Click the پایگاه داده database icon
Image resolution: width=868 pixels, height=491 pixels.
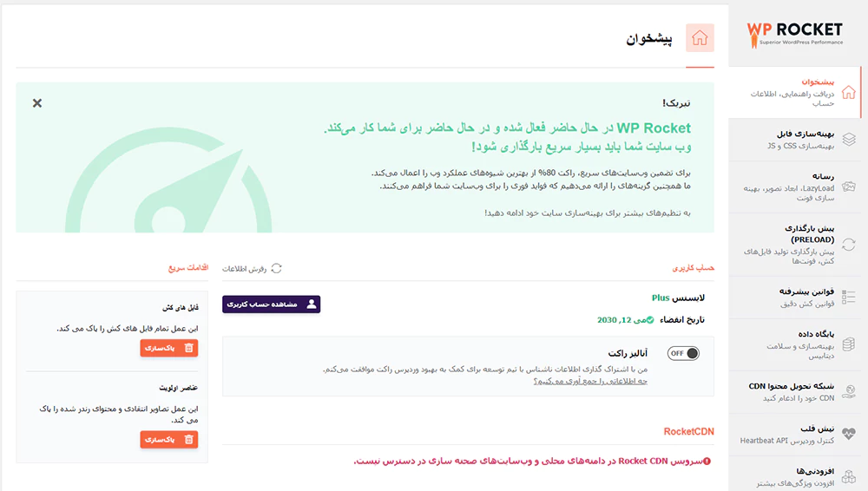pyautogui.click(x=849, y=344)
